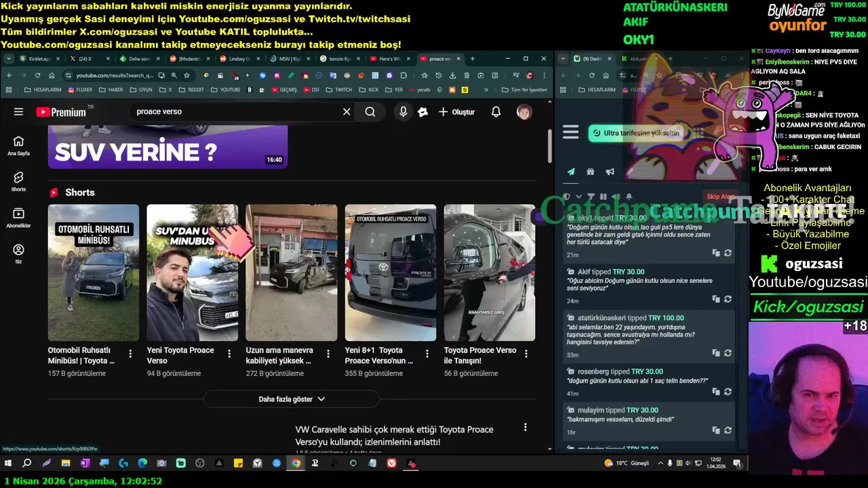The width and height of the screenshot is (868, 488).
Task: Click the YouTube search magnifier button
Action: pos(370,112)
